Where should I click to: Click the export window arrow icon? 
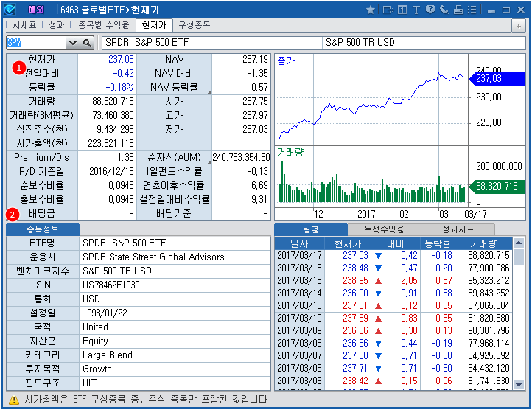[x=388, y=10]
